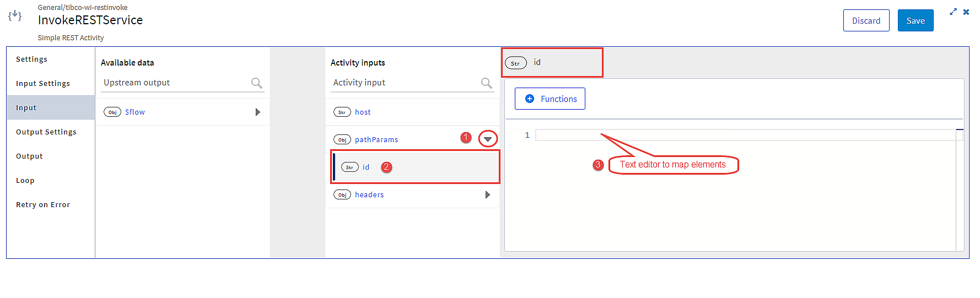This screenshot has height=298, width=980.
Task: Click the Activity input search magnifier icon
Action: click(486, 83)
